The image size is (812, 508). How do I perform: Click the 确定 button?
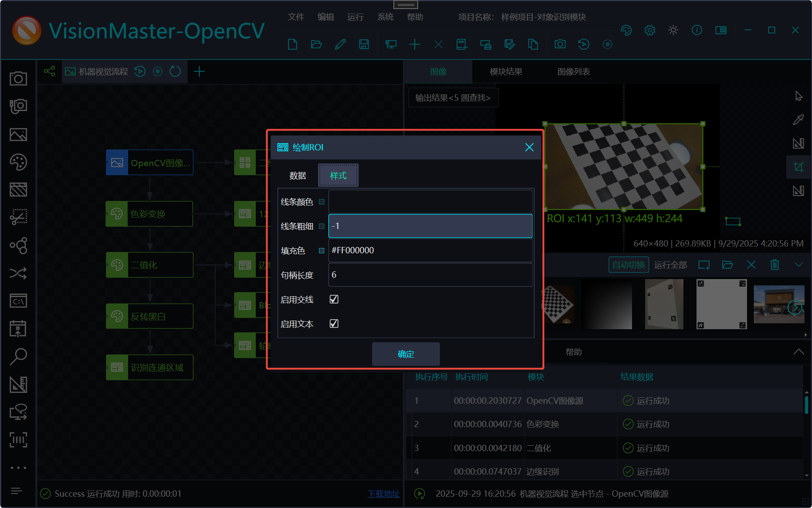coord(406,354)
